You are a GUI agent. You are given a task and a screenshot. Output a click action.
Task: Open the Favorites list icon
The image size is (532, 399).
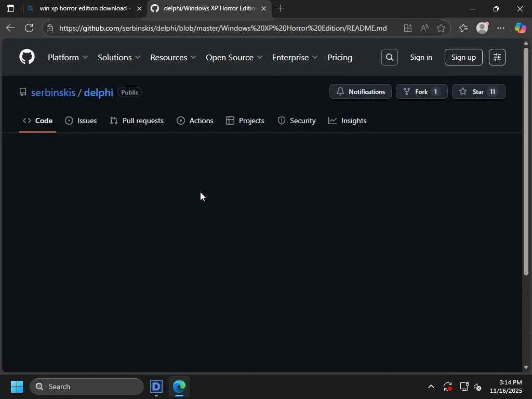point(463,28)
